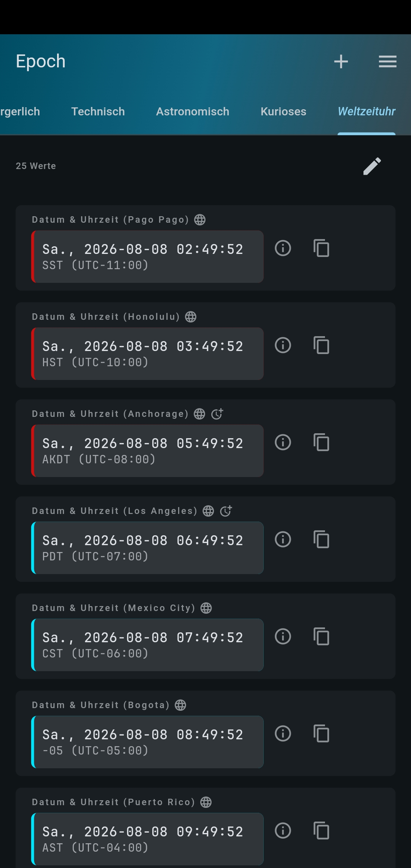Tap the pencil edit icon
Screen dimensions: 411x868
pyautogui.click(x=372, y=166)
